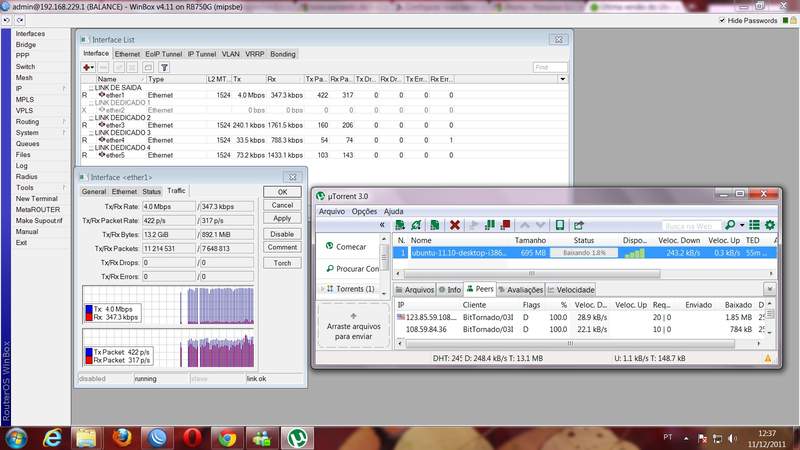Expand the Torrents (1) tree item
This screenshot has width=800, height=450.
click(x=323, y=289)
